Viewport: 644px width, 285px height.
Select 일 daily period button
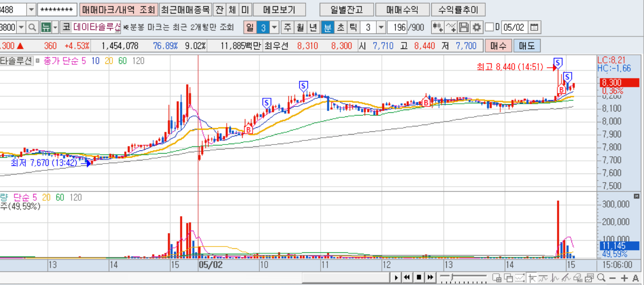250,27
